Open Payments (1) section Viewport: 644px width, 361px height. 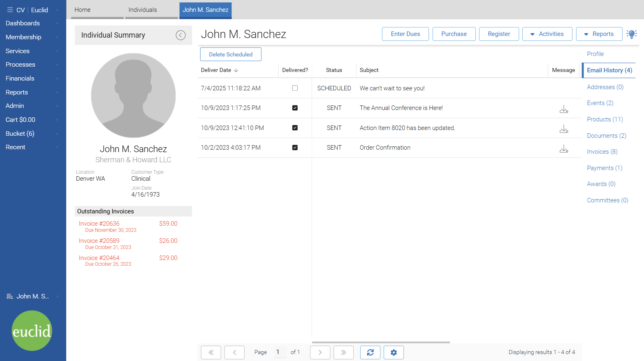tap(604, 168)
